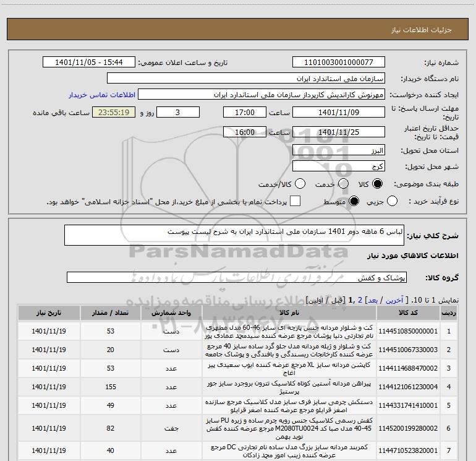476x461 pixels.
Task: Click the ردیف column header
Action: (449, 312)
